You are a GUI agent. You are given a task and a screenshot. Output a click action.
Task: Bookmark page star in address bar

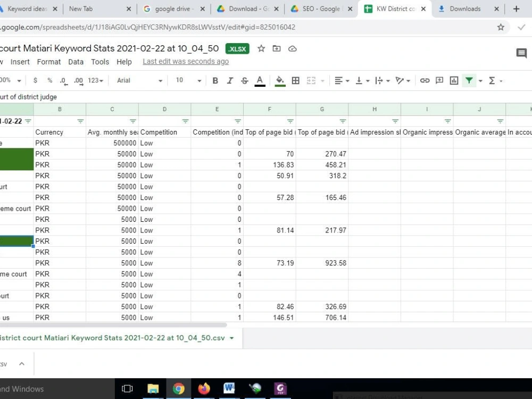tap(501, 27)
